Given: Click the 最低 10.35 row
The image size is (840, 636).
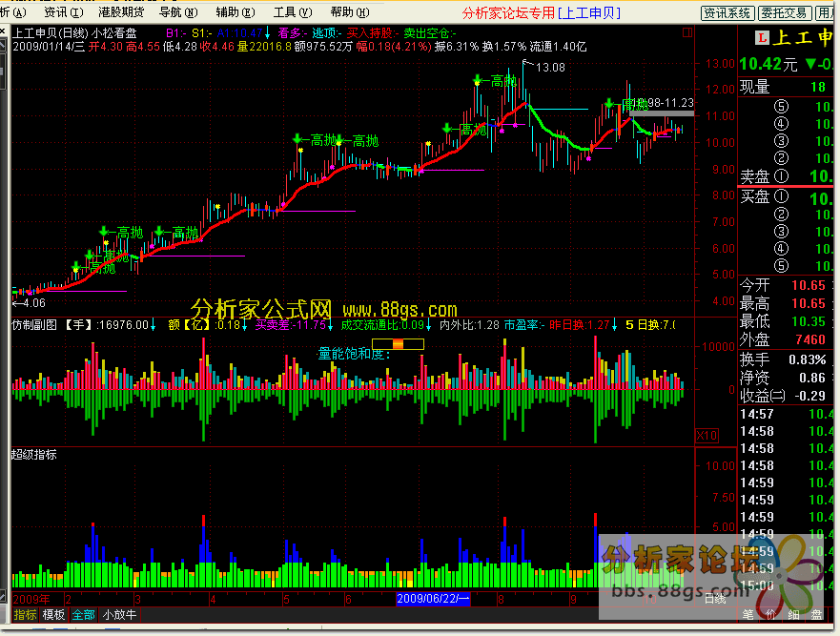Looking at the screenshot, I should (783, 321).
